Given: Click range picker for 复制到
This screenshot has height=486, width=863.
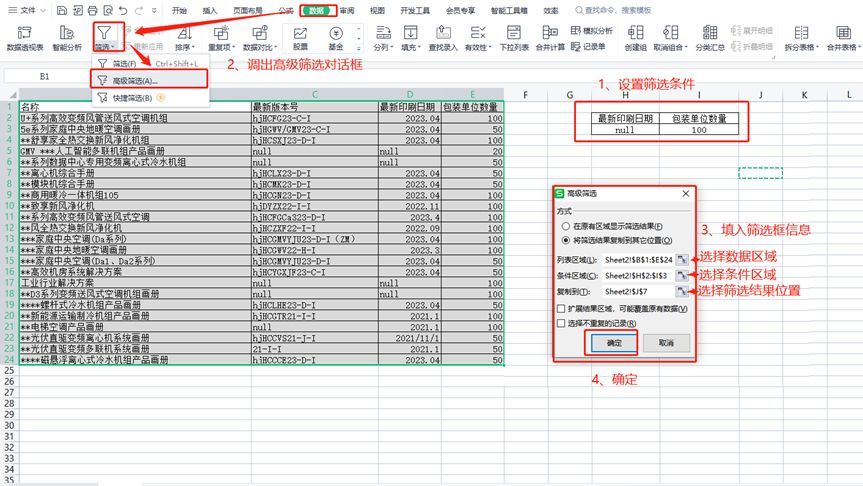Looking at the screenshot, I should pyautogui.click(x=682, y=291).
